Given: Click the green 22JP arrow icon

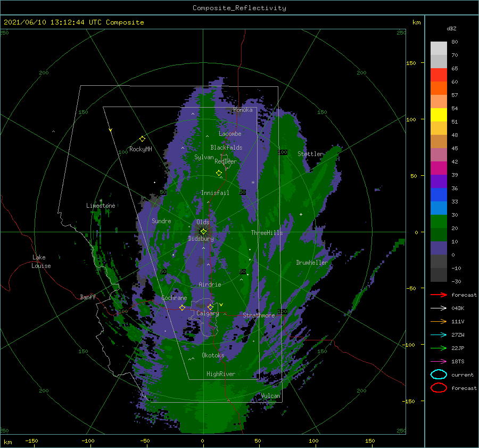Looking at the screenshot, I should click(x=439, y=348).
